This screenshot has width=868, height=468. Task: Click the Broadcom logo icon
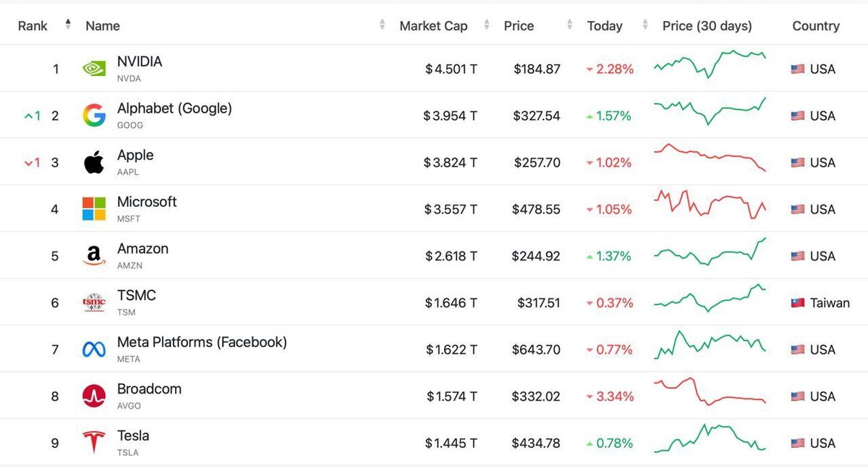[94, 396]
